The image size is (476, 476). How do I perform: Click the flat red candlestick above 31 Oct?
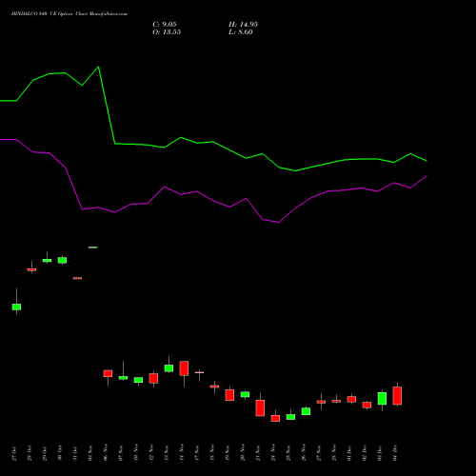[77, 278]
